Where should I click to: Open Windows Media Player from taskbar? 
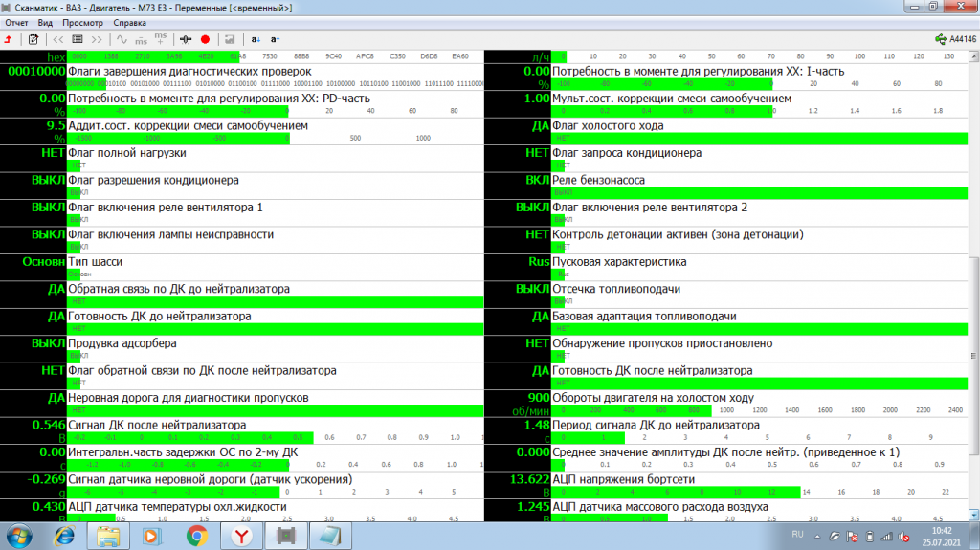tap(151, 537)
